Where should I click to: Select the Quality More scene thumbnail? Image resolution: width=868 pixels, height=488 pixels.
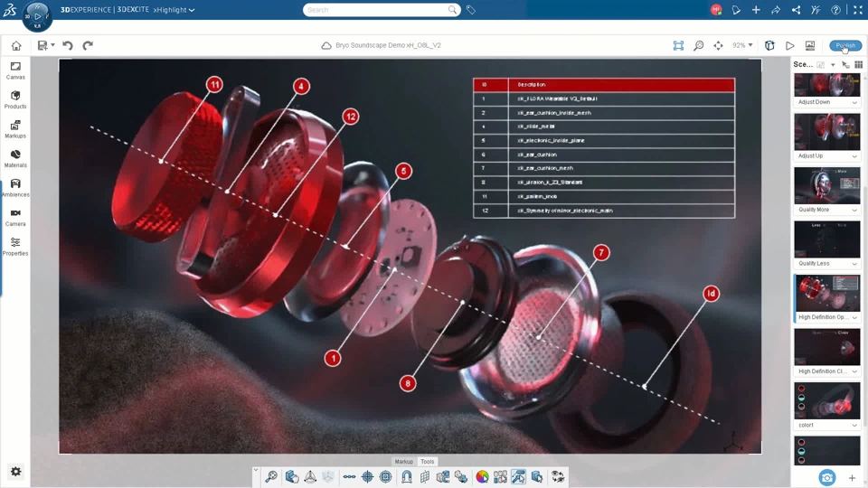click(826, 185)
